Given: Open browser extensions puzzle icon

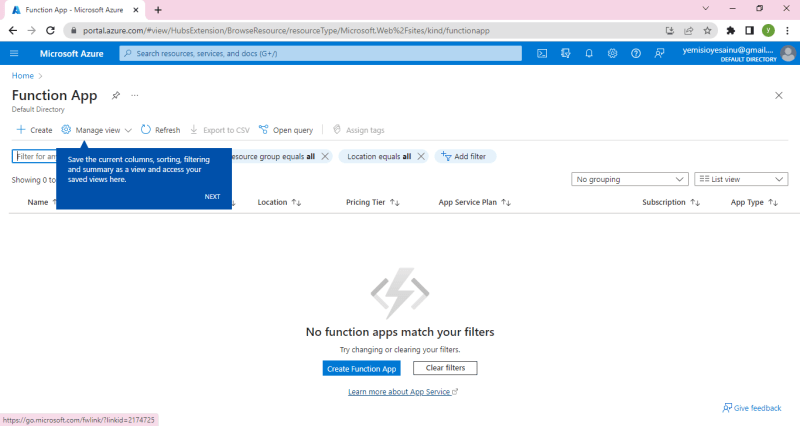Looking at the screenshot, I should click(x=731, y=31).
